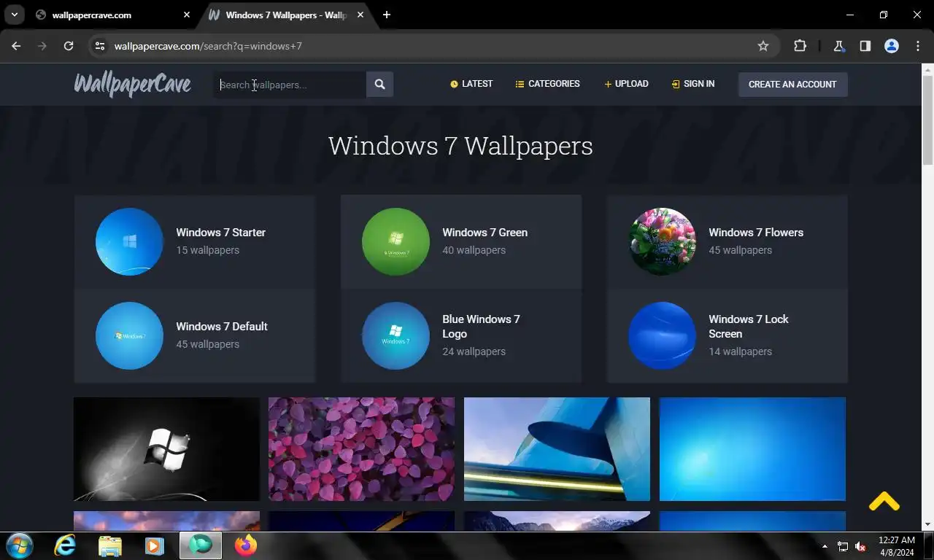Open the Windows 7 Lock Screen circle thumbnail
Viewport: 934px width, 560px height.
662,335
